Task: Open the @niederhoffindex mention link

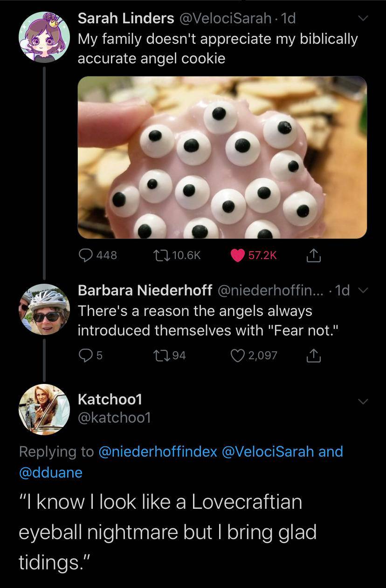Action: coord(158,451)
